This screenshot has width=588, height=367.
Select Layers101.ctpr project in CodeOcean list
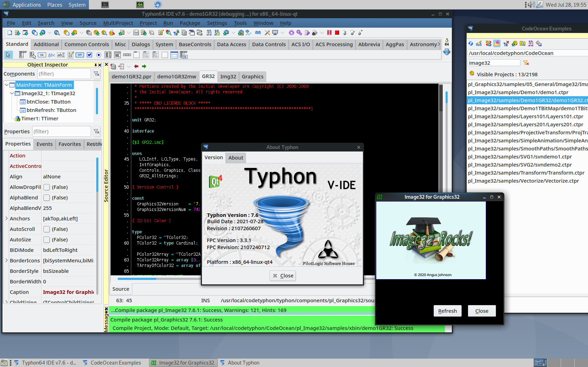tap(525, 117)
